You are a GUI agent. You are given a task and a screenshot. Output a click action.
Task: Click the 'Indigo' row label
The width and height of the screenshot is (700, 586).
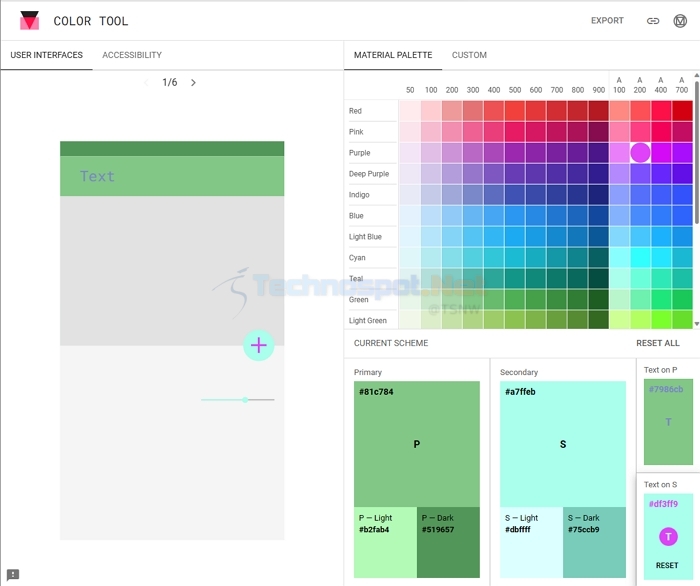pyautogui.click(x=359, y=195)
